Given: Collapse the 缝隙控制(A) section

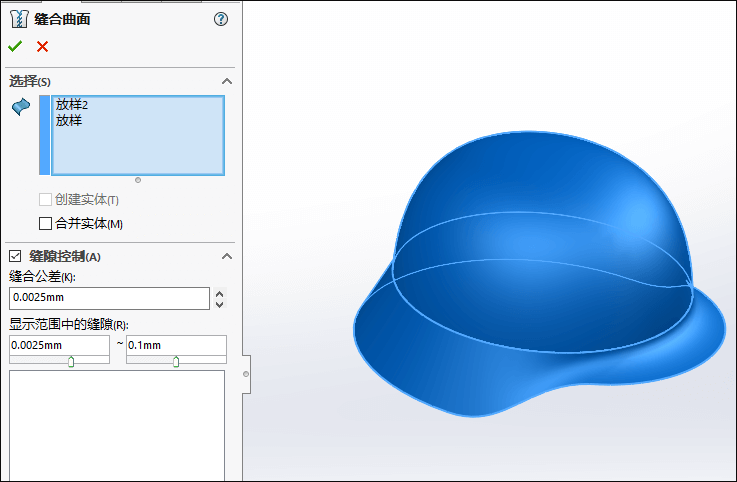Looking at the screenshot, I should [227, 256].
